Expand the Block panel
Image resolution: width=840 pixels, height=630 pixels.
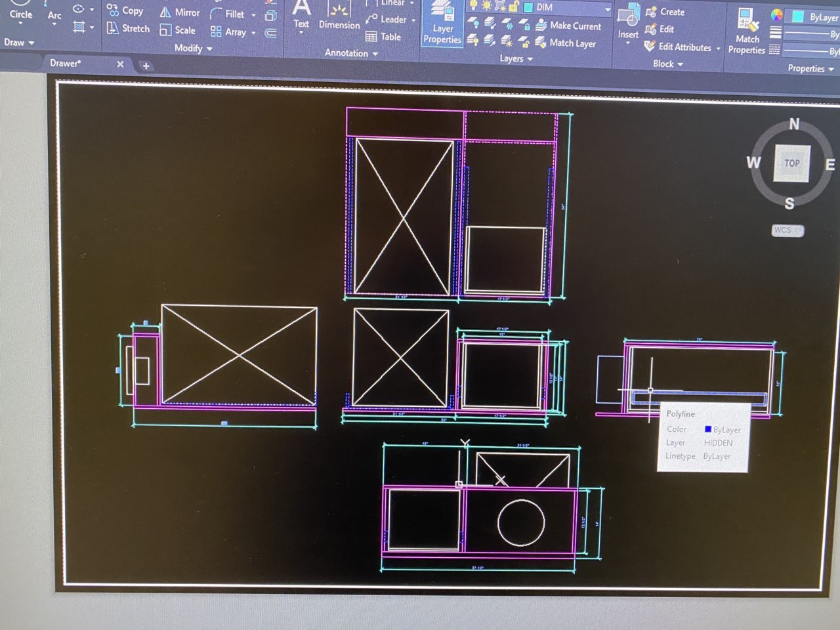[668, 64]
